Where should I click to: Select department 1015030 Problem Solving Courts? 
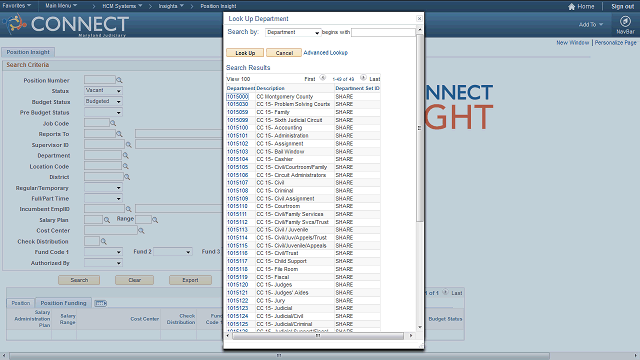[237, 104]
